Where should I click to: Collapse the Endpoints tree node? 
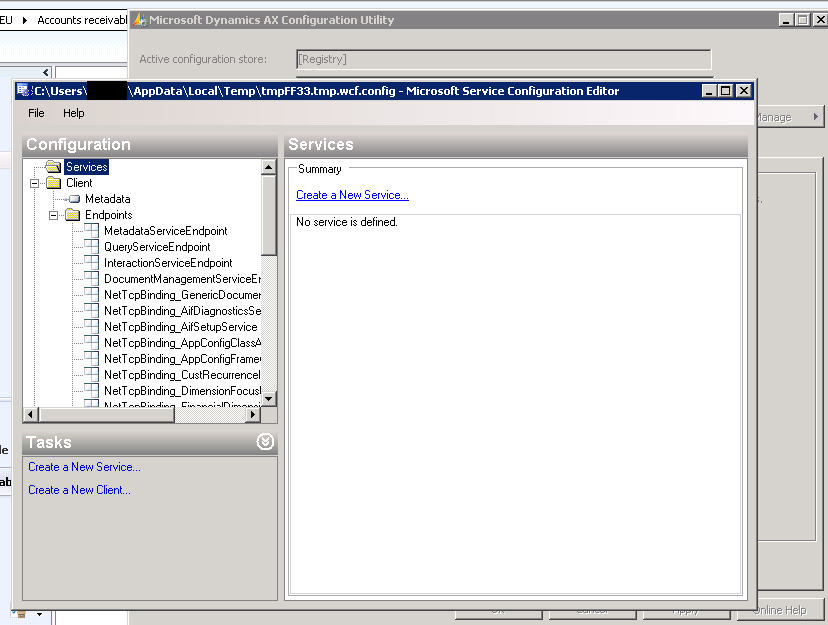pyautogui.click(x=54, y=214)
